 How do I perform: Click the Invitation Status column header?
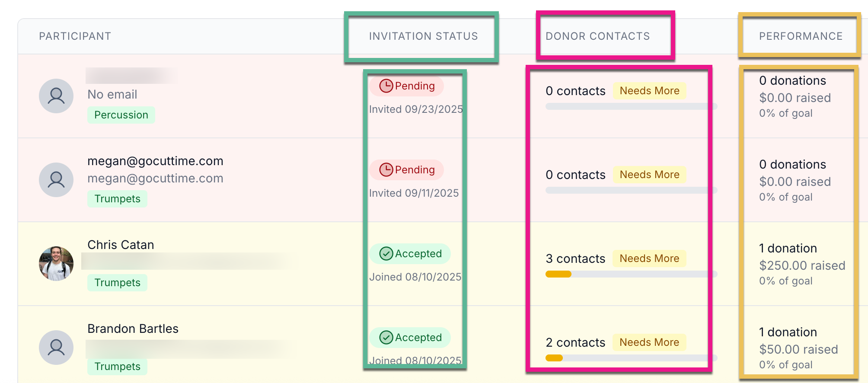(x=424, y=36)
